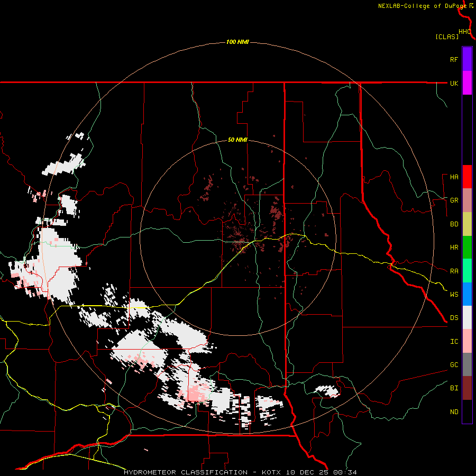Click the HA legend label
476x476 pixels.
point(454,177)
